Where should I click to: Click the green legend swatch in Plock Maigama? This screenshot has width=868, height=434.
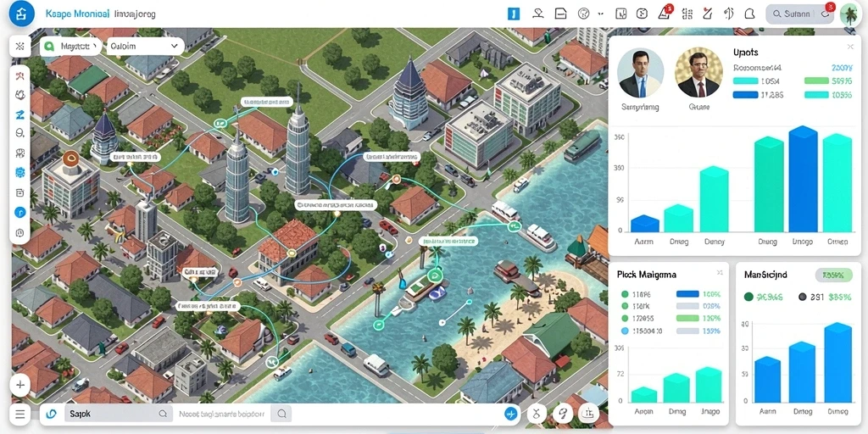pyautogui.click(x=687, y=319)
